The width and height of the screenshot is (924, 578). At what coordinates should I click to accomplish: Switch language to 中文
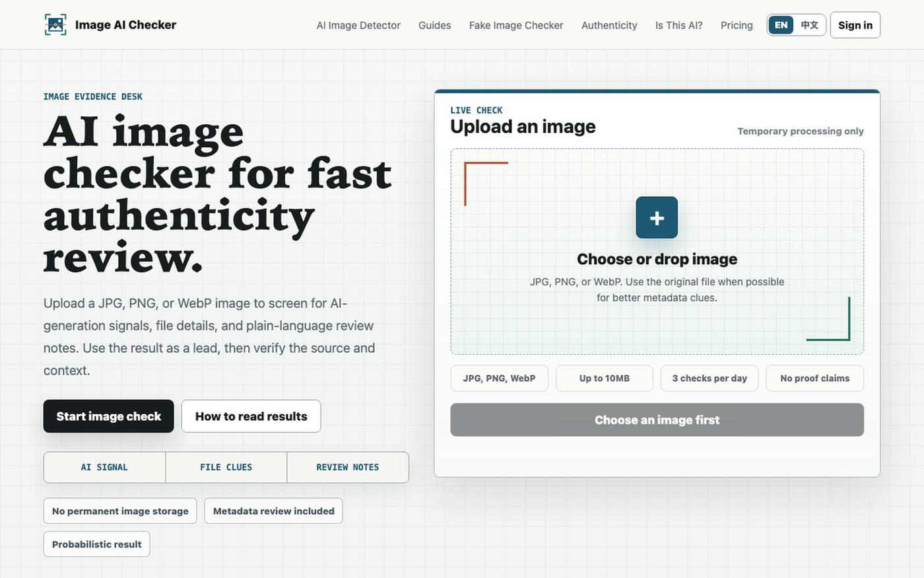pos(810,25)
